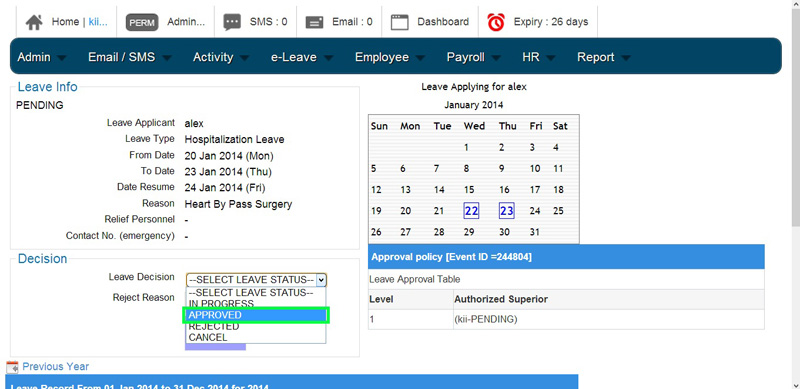The image size is (800, 389).
Task: Open the HR menu
Action: tap(539, 57)
